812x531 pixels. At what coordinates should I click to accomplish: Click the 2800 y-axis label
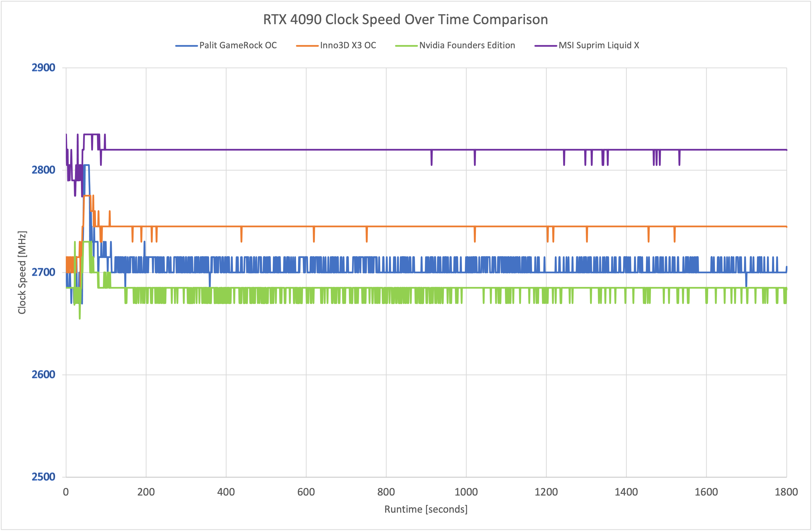pyautogui.click(x=43, y=170)
